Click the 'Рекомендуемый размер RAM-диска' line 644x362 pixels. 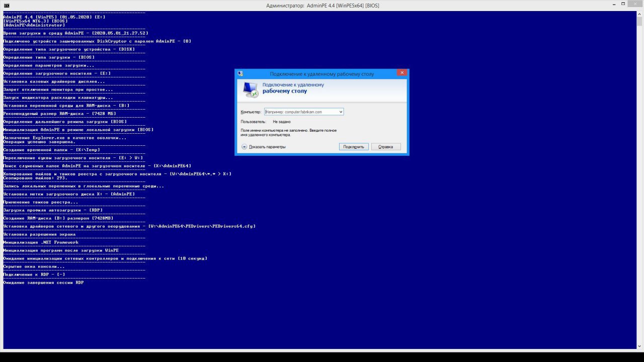pyautogui.click(x=59, y=114)
